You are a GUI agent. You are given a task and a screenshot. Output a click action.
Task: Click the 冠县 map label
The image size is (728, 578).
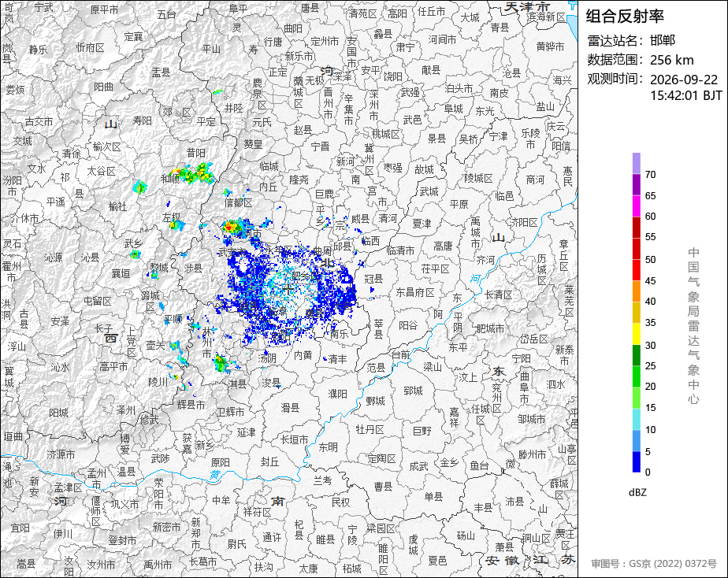pos(373,278)
